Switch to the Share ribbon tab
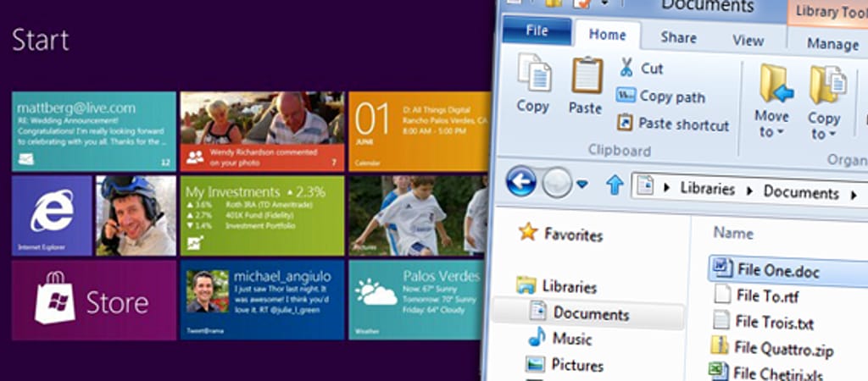This screenshot has width=868, height=381. (x=678, y=37)
